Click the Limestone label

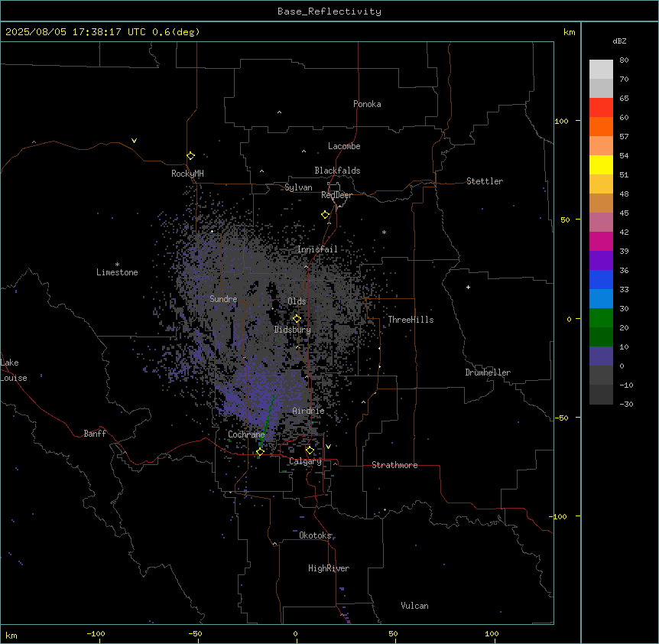(117, 272)
